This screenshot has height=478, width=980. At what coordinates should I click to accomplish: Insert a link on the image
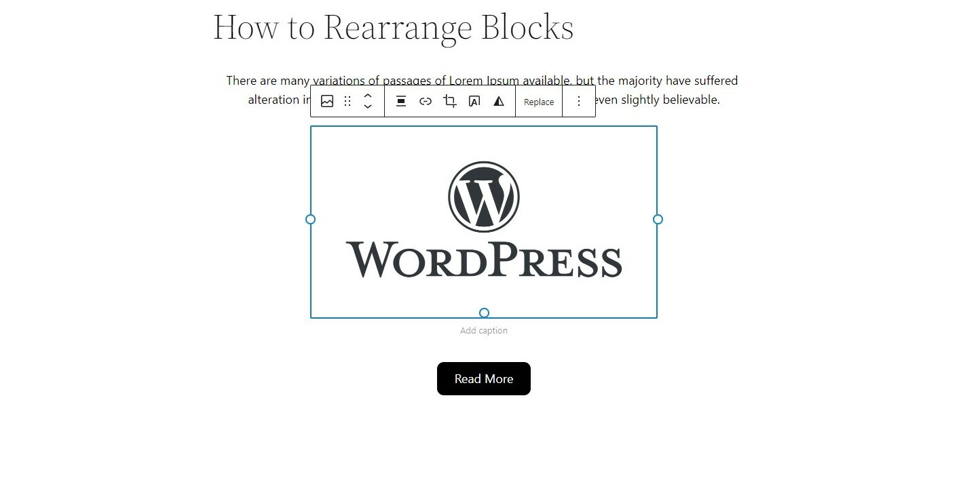[426, 101]
